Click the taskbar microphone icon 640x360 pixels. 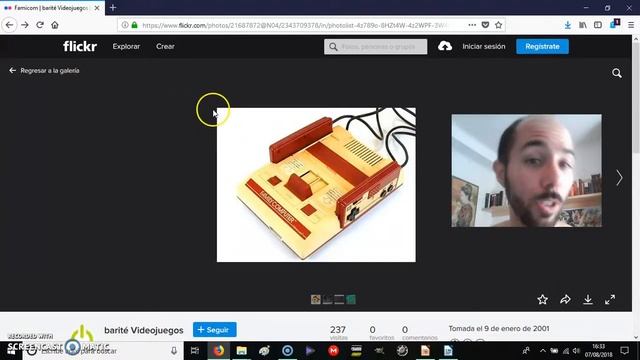(x=174, y=351)
